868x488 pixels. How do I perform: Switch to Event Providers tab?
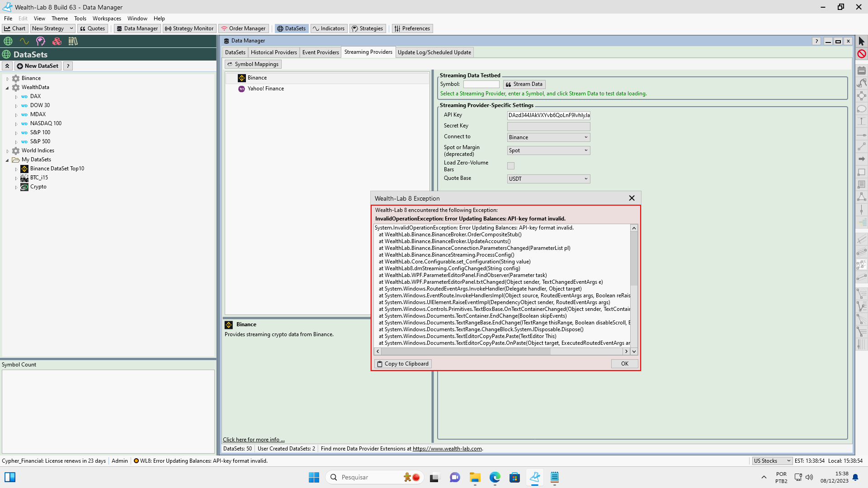321,52
